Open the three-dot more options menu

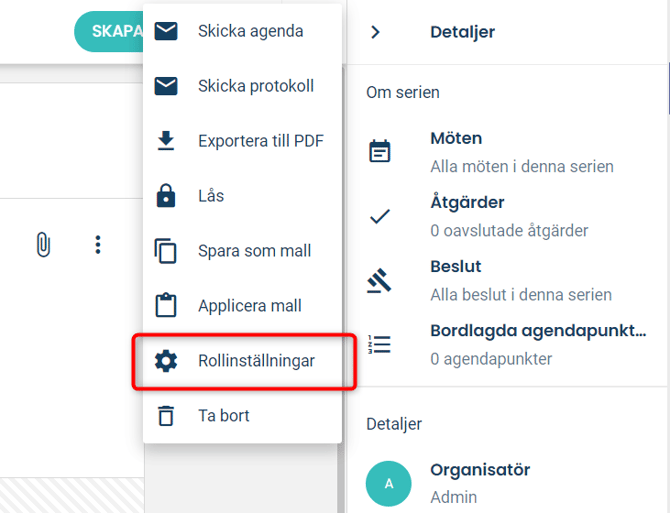tap(98, 245)
